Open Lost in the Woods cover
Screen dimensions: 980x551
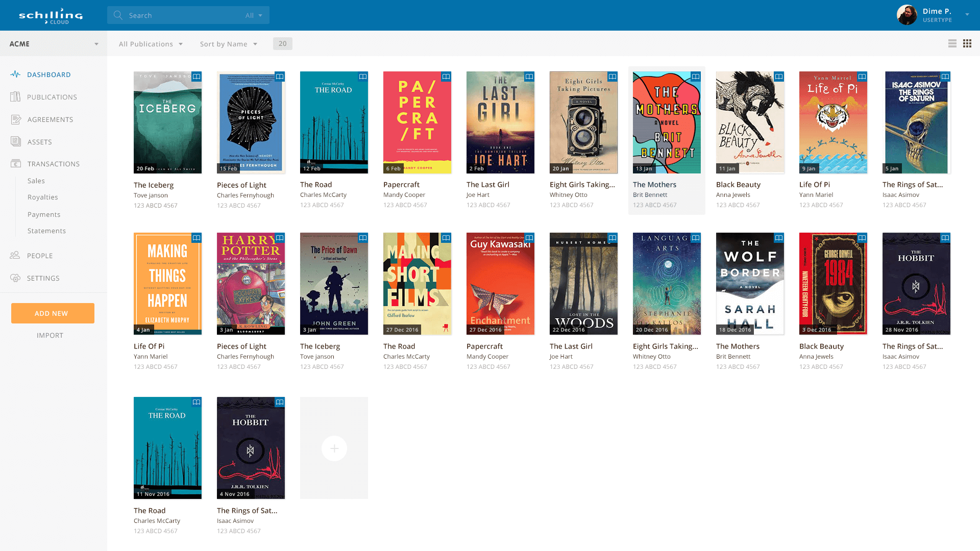pyautogui.click(x=583, y=284)
